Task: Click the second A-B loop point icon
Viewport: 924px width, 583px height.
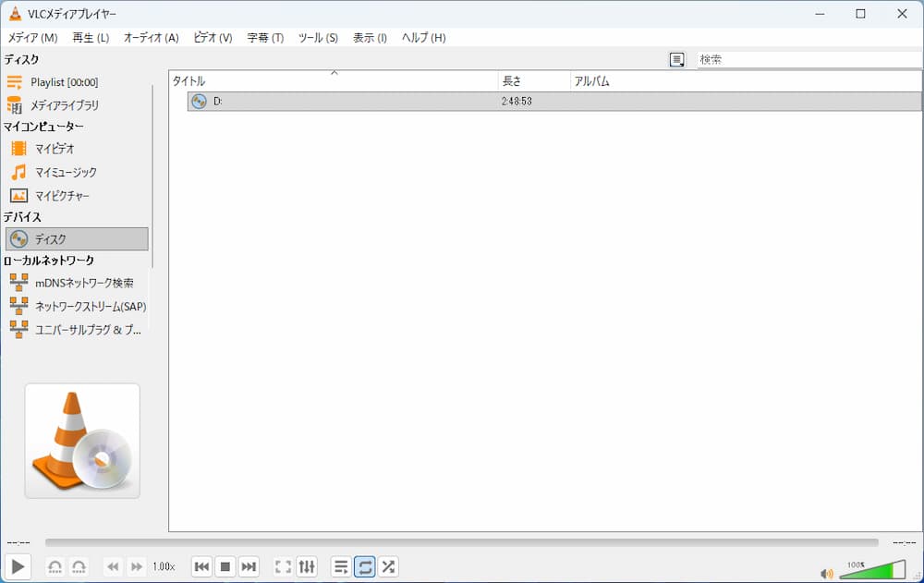Action: [79, 567]
